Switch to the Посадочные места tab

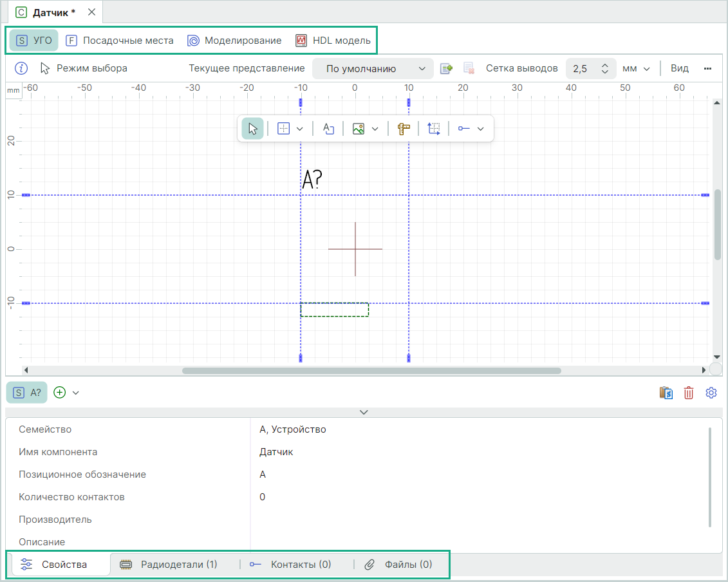coord(120,41)
